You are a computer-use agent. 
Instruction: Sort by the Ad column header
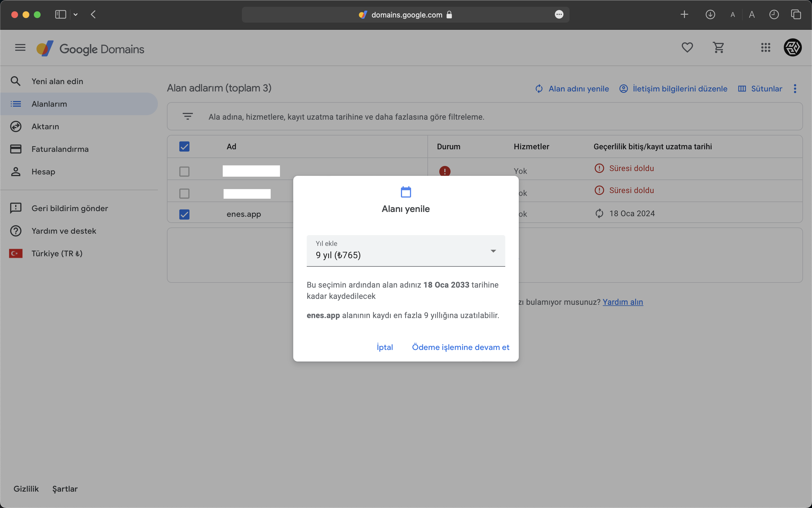[x=231, y=146]
